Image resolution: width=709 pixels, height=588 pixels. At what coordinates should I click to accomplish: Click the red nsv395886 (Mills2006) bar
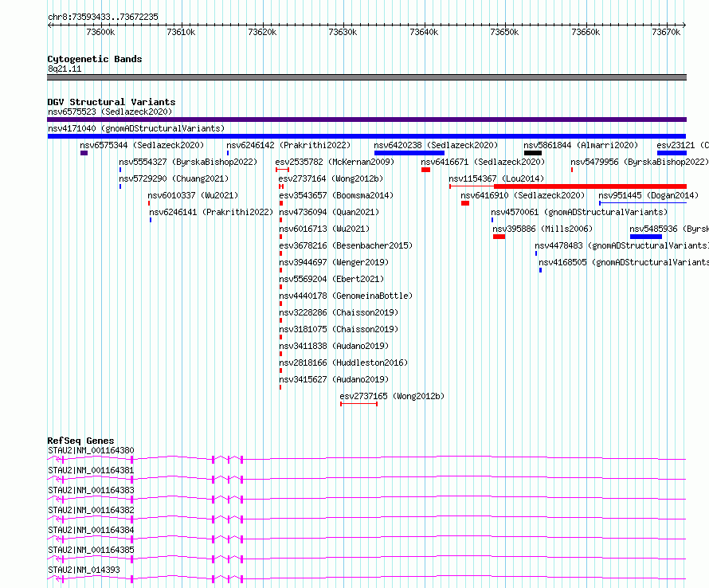coord(499,237)
